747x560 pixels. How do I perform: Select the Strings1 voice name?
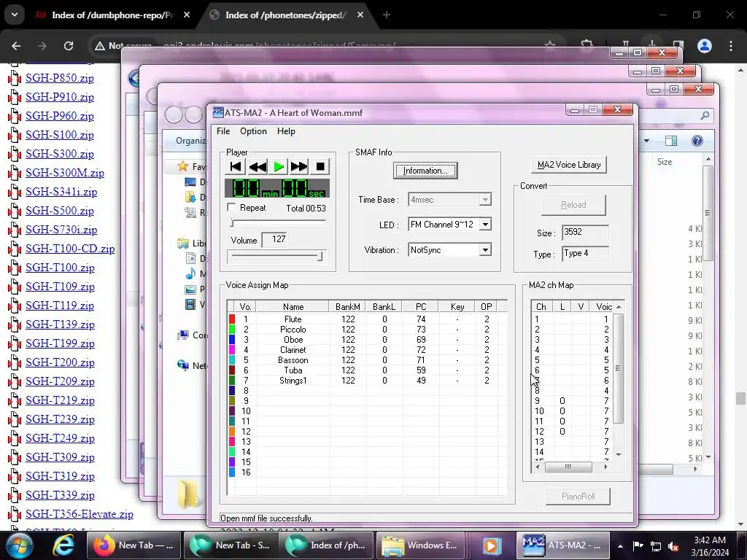pos(293,381)
